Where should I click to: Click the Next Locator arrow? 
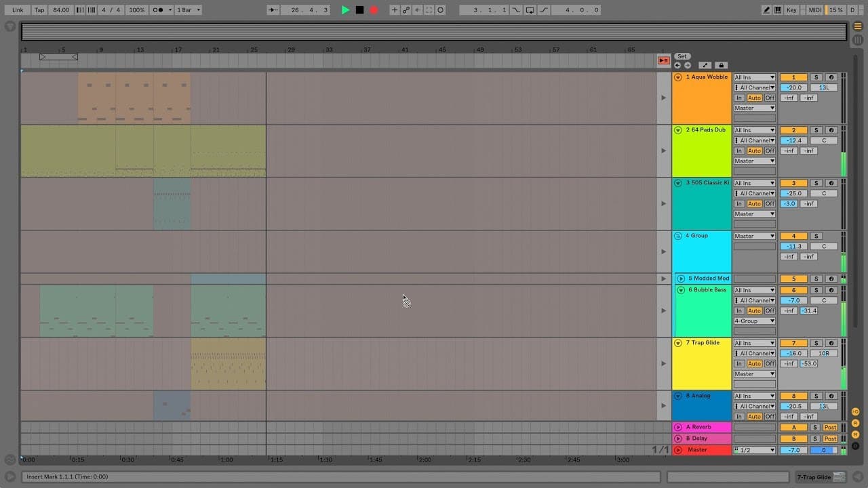[687, 65]
